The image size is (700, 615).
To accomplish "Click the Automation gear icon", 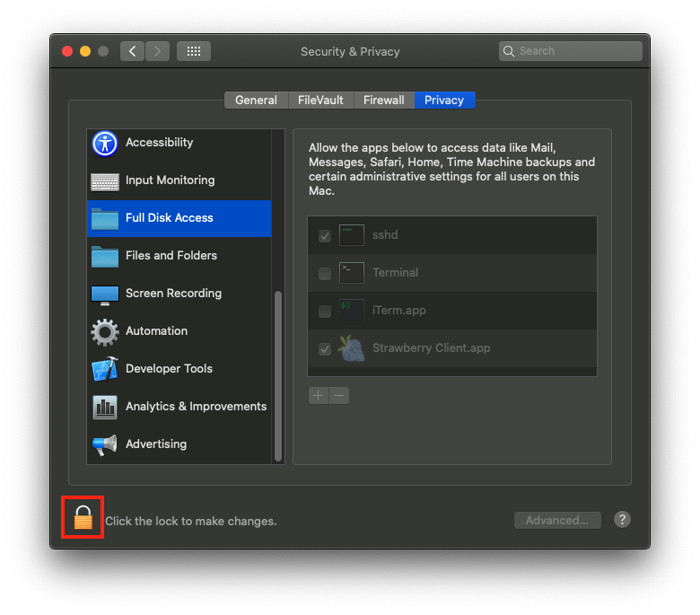I will (x=105, y=332).
